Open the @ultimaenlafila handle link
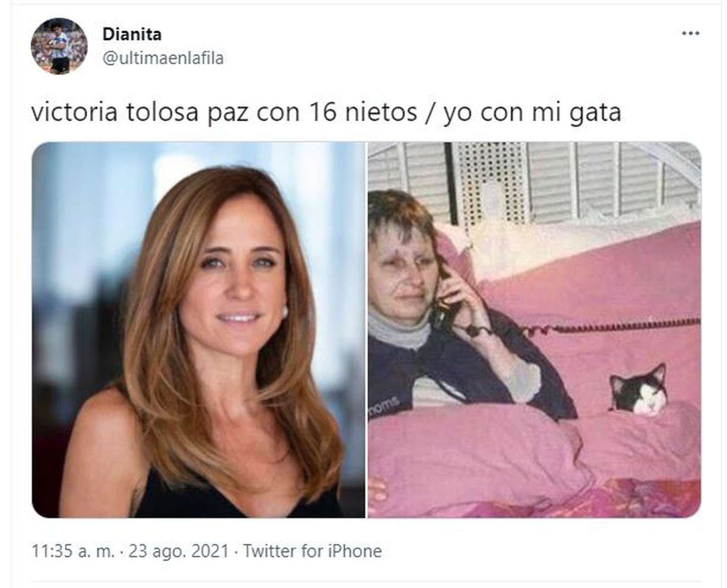This screenshot has width=727, height=588. tap(163, 58)
